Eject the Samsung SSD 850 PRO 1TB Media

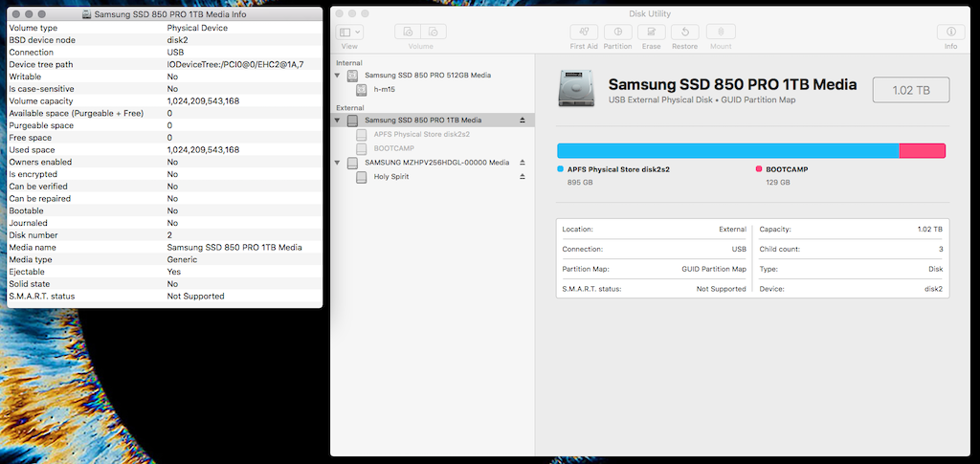point(523,120)
